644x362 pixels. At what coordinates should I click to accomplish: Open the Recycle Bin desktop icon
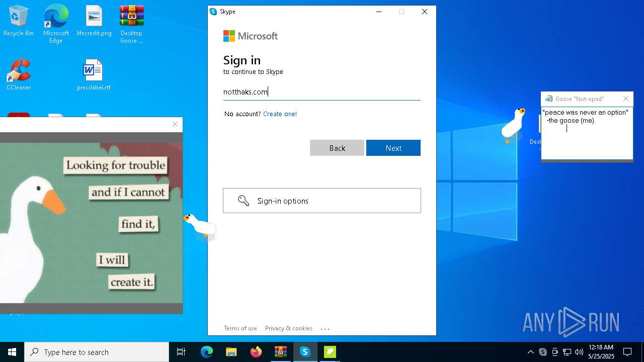(19, 21)
